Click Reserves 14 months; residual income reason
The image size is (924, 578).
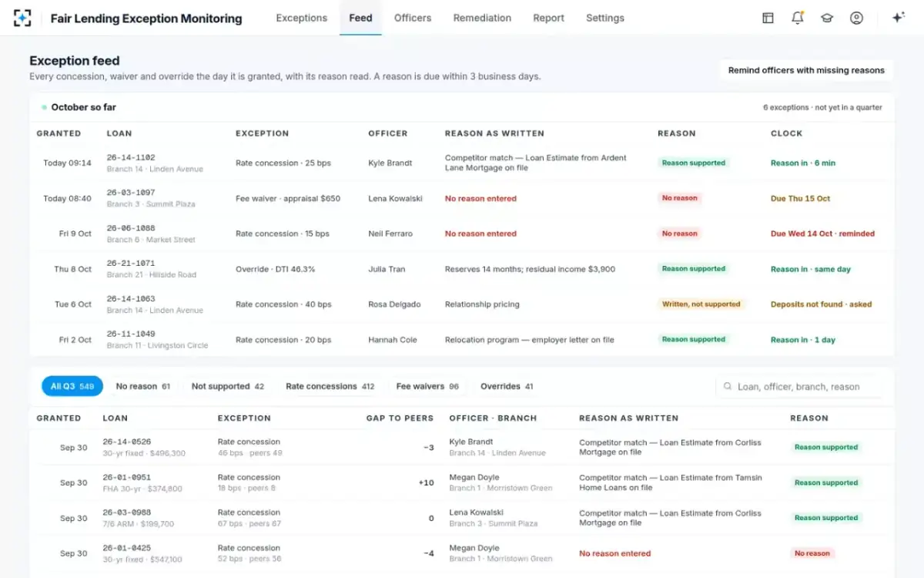click(x=530, y=269)
